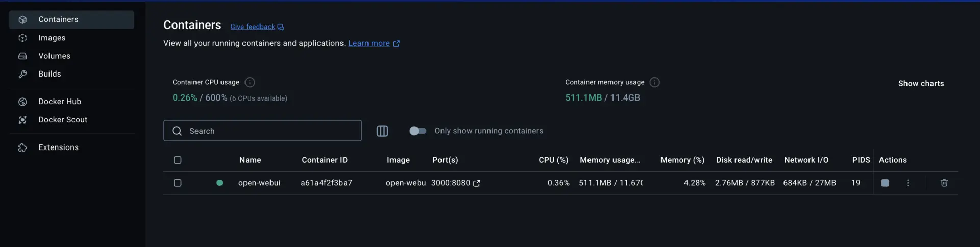
Task: Click the memory percent value 4.28%
Action: click(x=695, y=183)
